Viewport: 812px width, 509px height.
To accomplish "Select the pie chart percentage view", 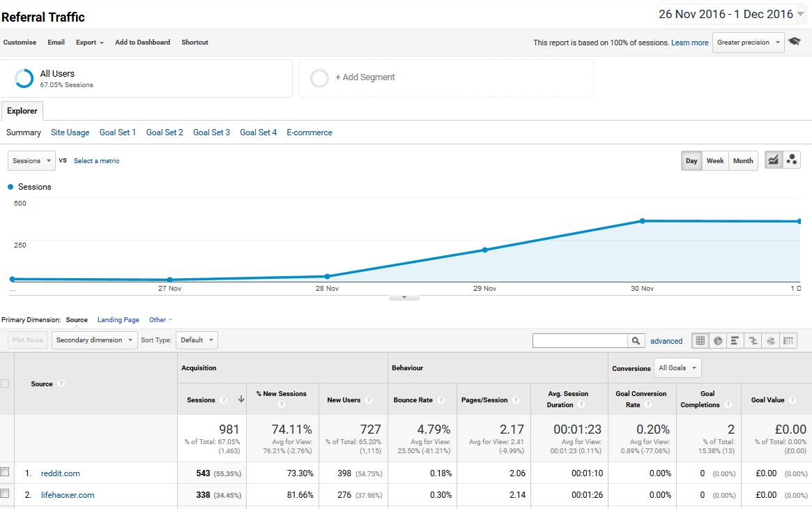I will tap(718, 341).
